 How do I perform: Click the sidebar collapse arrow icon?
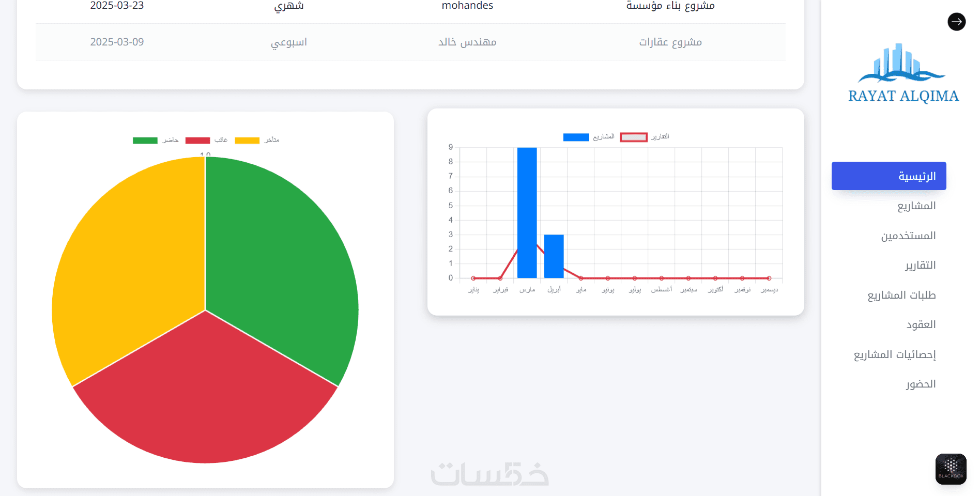pos(956,22)
